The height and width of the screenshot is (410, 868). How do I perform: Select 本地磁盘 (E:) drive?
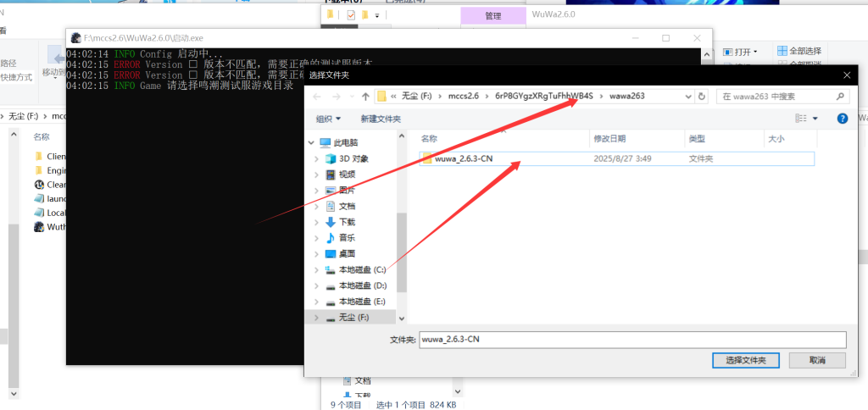362,302
